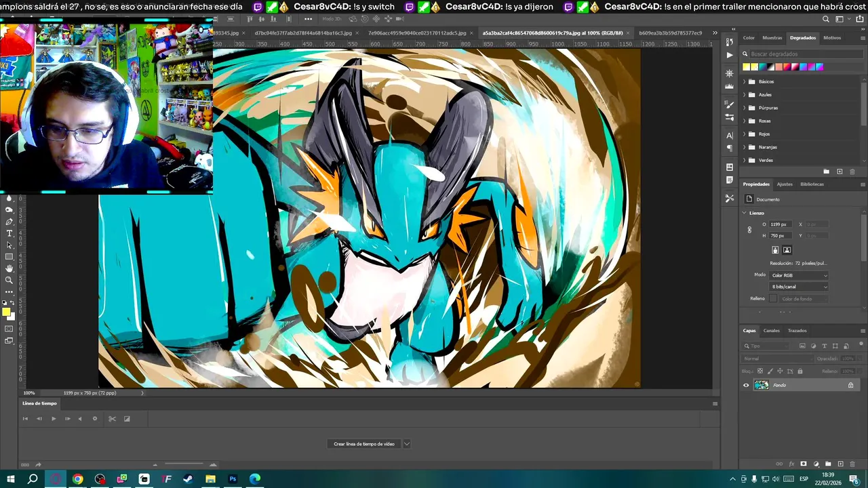Toggle lock transparent pixels
Image resolution: width=868 pixels, height=488 pixels.
pos(760,371)
